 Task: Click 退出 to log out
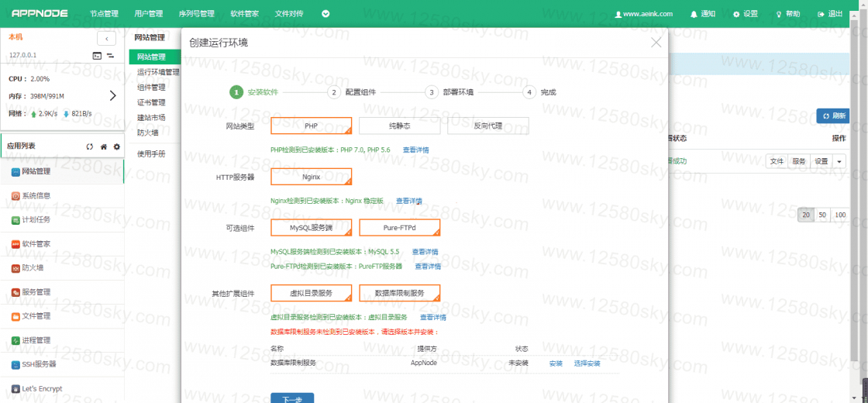pyautogui.click(x=830, y=14)
